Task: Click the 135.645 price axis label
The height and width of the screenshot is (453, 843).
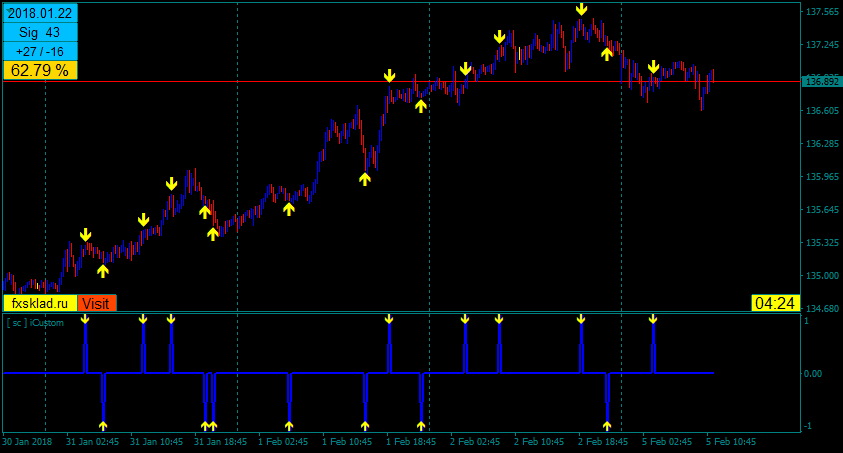Action: click(823, 210)
